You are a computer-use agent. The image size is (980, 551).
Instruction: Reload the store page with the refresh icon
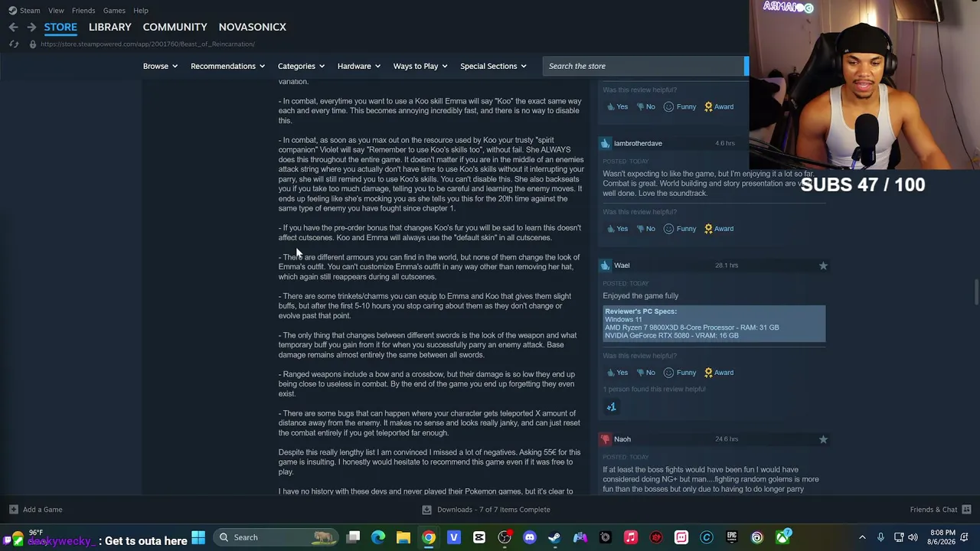tap(13, 44)
